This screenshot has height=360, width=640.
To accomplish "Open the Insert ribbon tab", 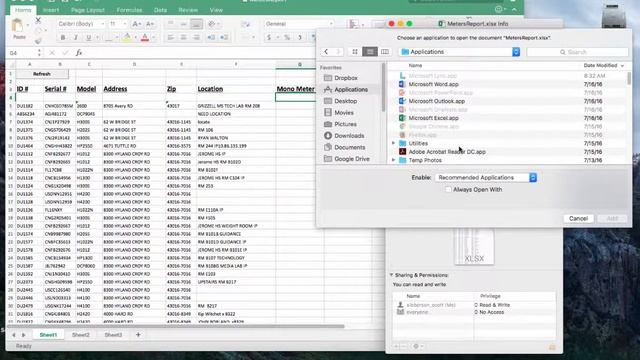I will point(51,10).
